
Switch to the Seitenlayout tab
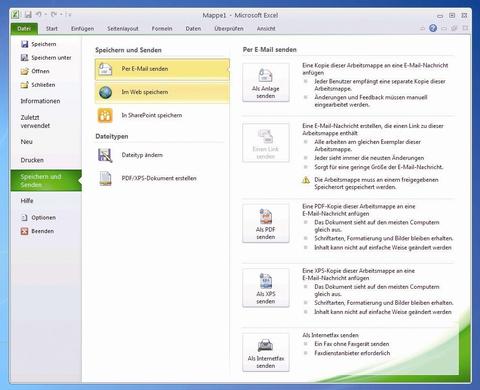click(x=123, y=29)
